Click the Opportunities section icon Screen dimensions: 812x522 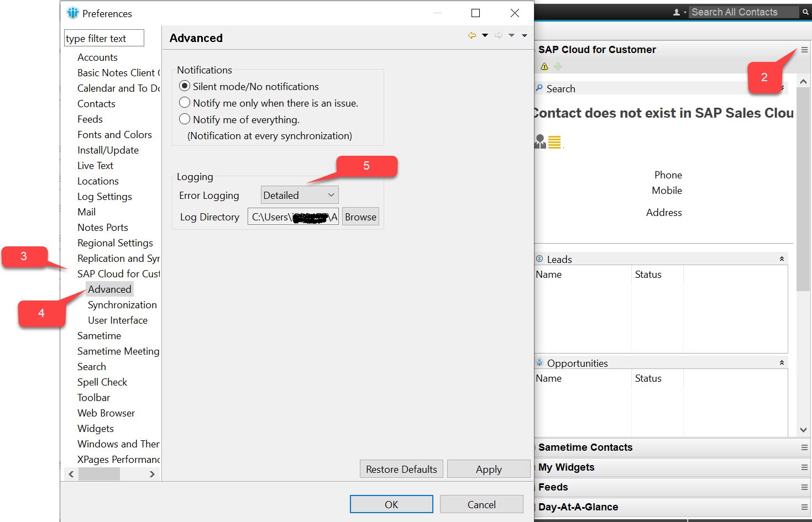(x=539, y=362)
